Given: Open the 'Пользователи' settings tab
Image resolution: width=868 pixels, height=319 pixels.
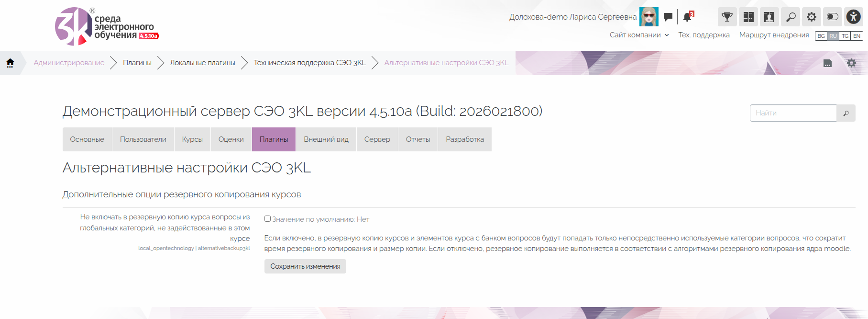Looking at the screenshot, I should [143, 139].
